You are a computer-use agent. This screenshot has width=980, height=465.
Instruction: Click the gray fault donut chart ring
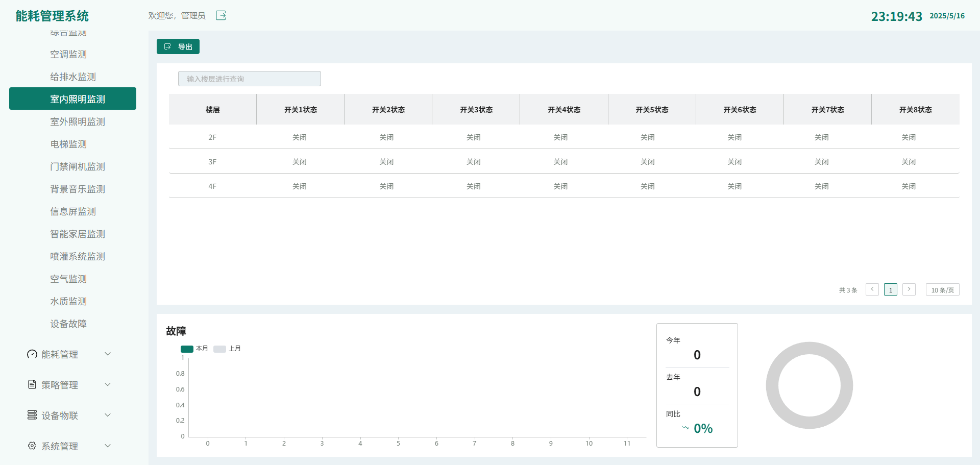[773, 385]
